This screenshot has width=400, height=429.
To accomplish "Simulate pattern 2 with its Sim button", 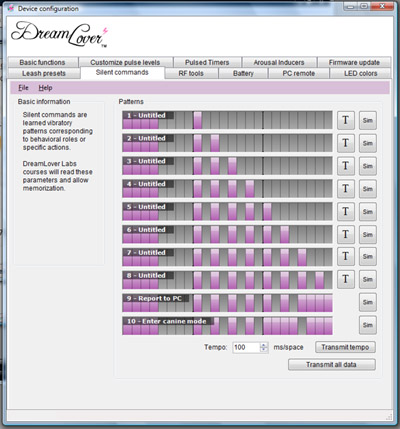I will tap(368, 143).
